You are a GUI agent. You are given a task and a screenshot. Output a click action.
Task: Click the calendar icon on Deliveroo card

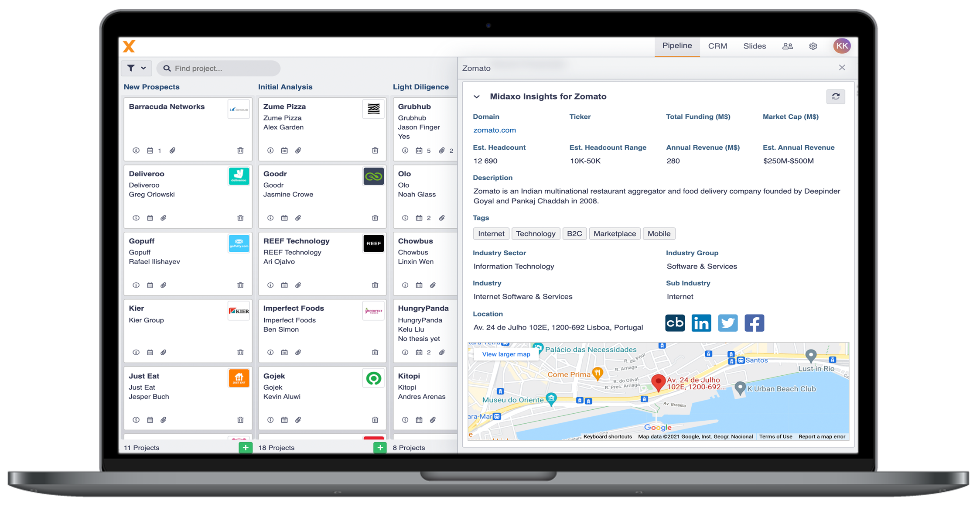(x=150, y=217)
